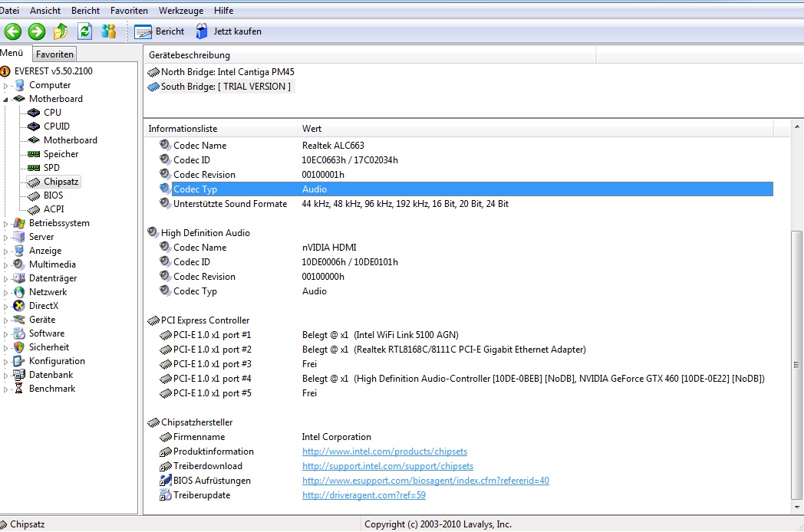The width and height of the screenshot is (804, 532).
Task: Click the Datenbank icon in tree
Action: [19, 375]
